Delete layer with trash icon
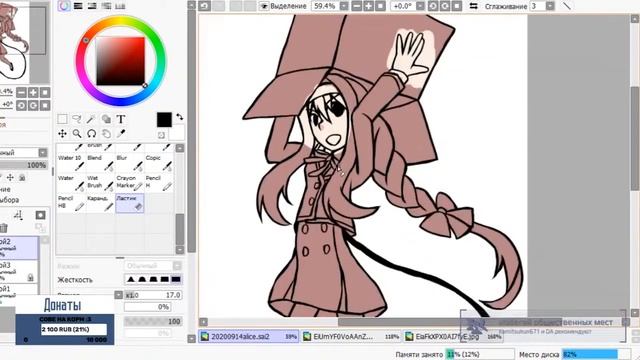 [4, 228]
